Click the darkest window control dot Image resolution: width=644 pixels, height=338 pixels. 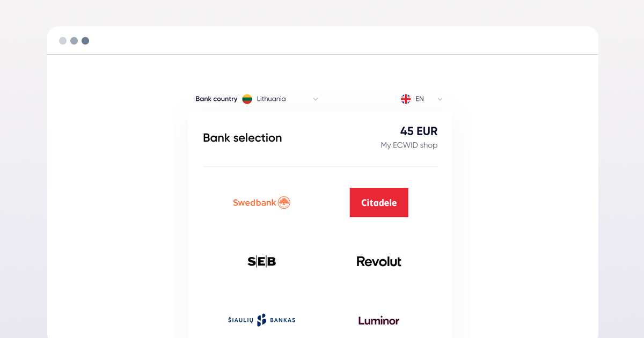coord(85,41)
